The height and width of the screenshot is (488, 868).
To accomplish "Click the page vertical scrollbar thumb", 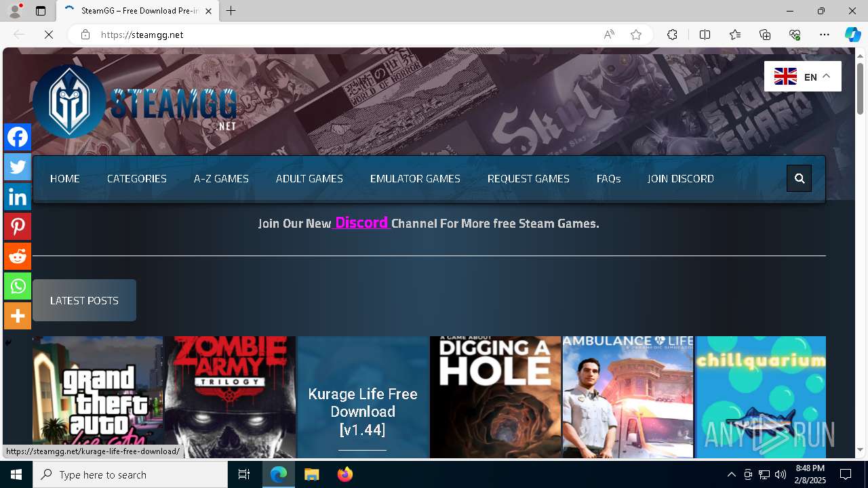I will tap(860, 89).
